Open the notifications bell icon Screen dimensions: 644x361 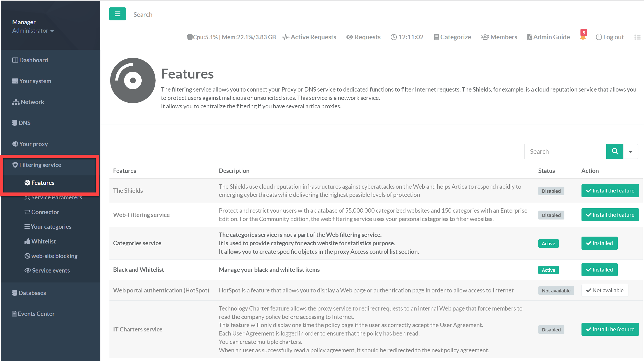pyautogui.click(x=583, y=37)
